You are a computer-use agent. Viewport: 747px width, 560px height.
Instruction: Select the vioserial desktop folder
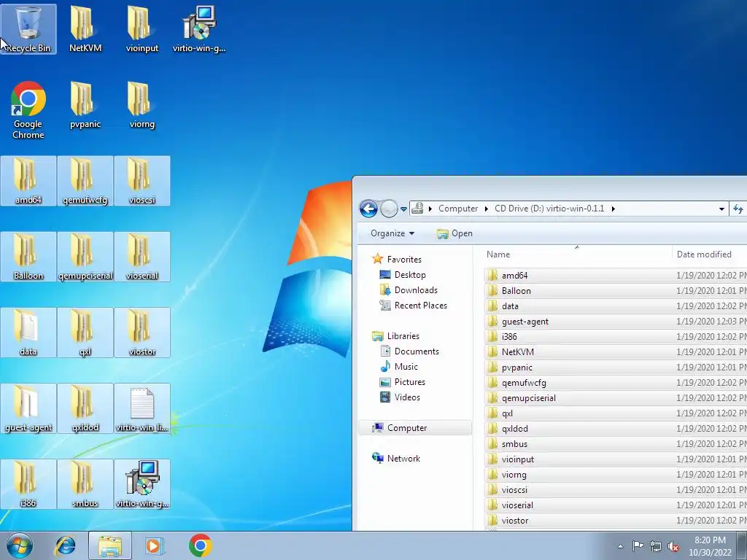pos(142,257)
